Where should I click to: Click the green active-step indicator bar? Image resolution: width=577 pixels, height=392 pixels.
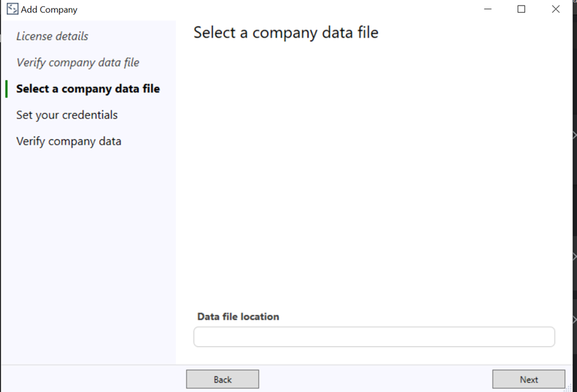6,88
